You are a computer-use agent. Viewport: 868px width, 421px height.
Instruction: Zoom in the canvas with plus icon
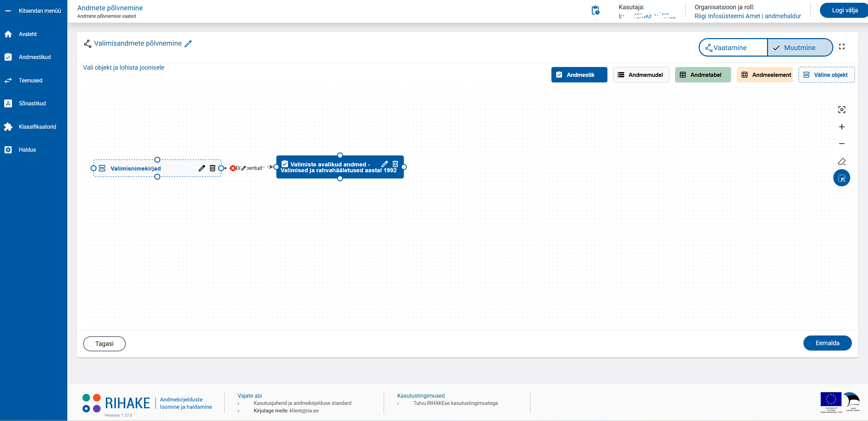[x=842, y=127]
